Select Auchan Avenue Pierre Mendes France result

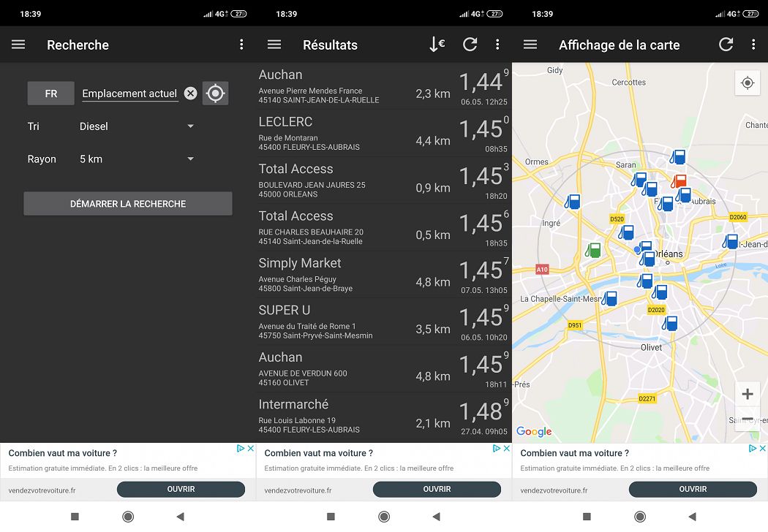click(384, 87)
